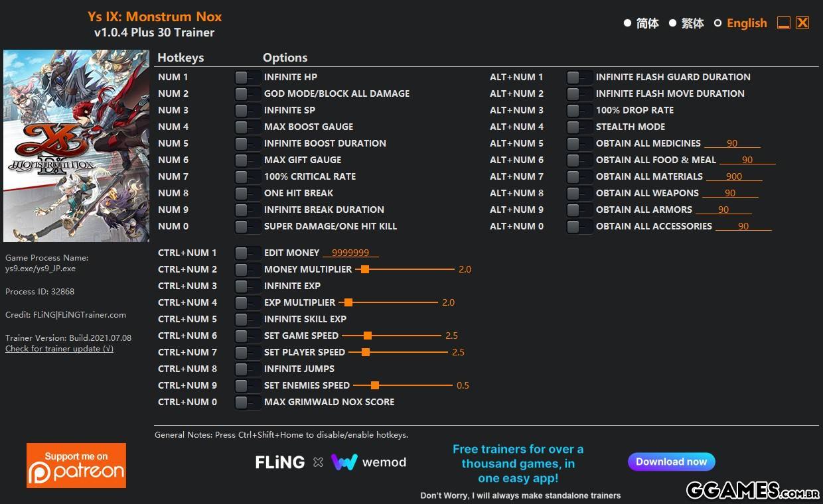The width and height of the screenshot is (823, 504).
Task: Minimize the trainer window
Action: 784,23
